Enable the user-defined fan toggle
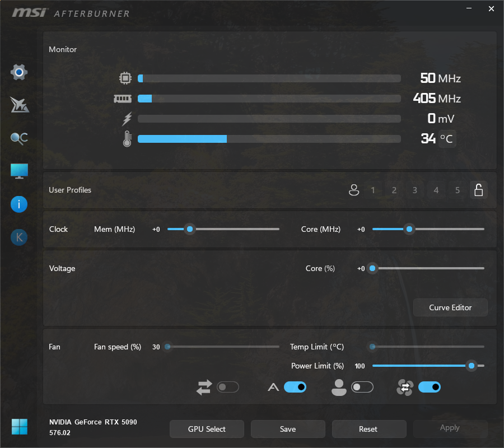Image resolution: width=504 pixels, height=448 pixels. (362, 387)
